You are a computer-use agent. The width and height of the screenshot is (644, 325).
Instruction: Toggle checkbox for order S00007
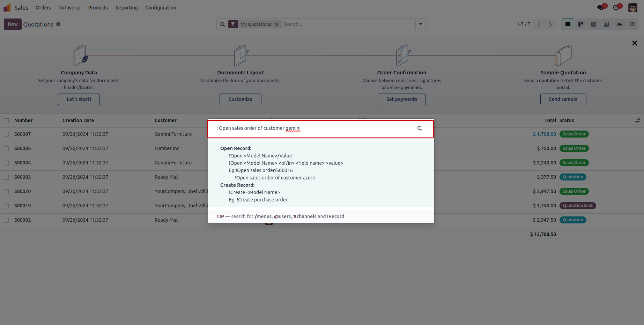tap(6, 134)
